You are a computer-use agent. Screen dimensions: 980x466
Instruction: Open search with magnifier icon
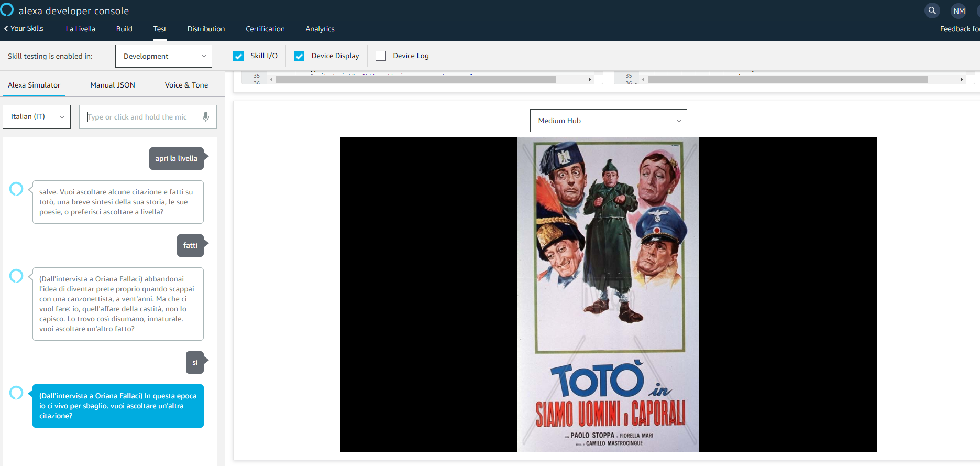click(932, 10)
